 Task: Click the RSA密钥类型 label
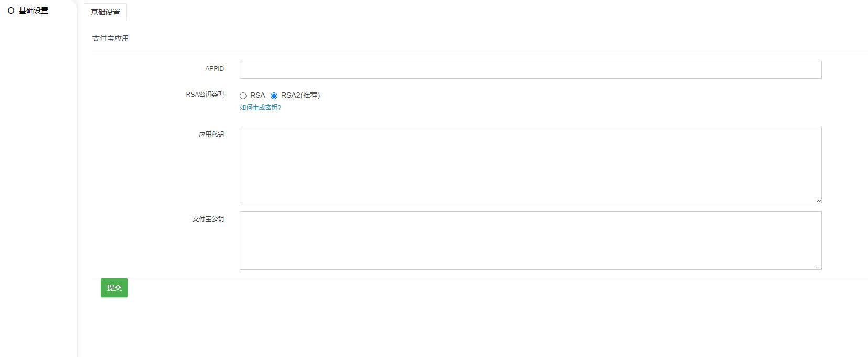[x=205, y=94]
